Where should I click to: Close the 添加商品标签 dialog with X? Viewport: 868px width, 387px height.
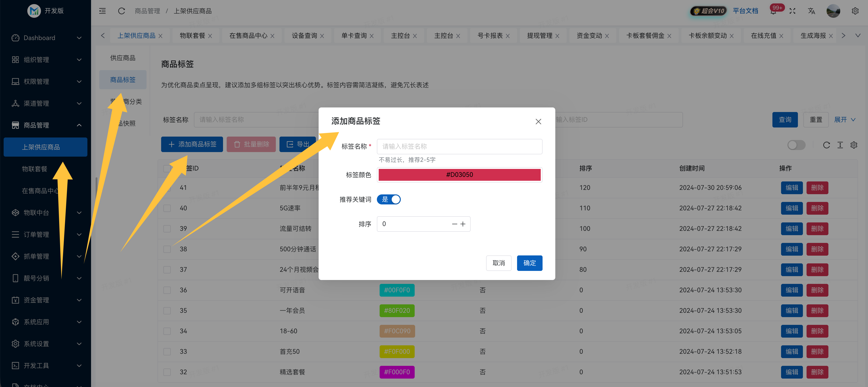[538, 121]
